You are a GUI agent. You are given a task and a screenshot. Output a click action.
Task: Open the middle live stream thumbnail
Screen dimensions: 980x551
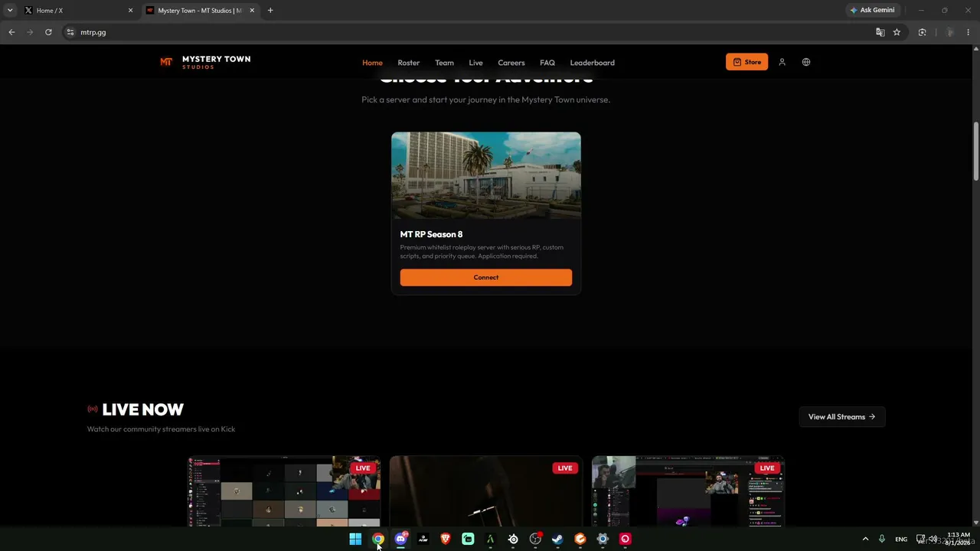[486, 491]
